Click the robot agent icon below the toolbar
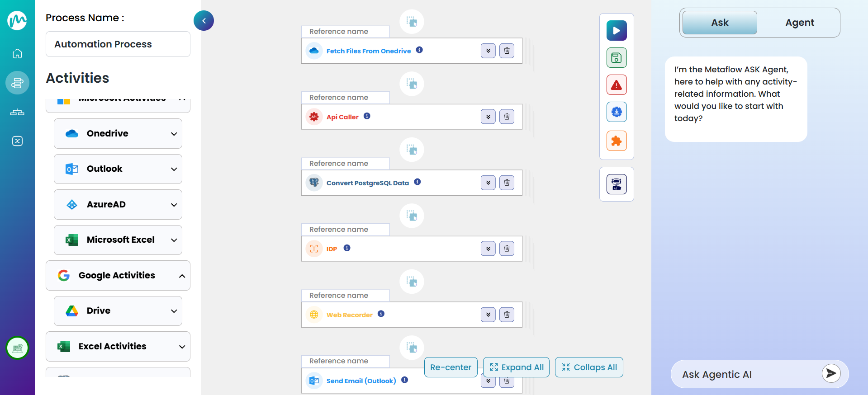This screenshot has width=868, height=395. tap(616, 184)
